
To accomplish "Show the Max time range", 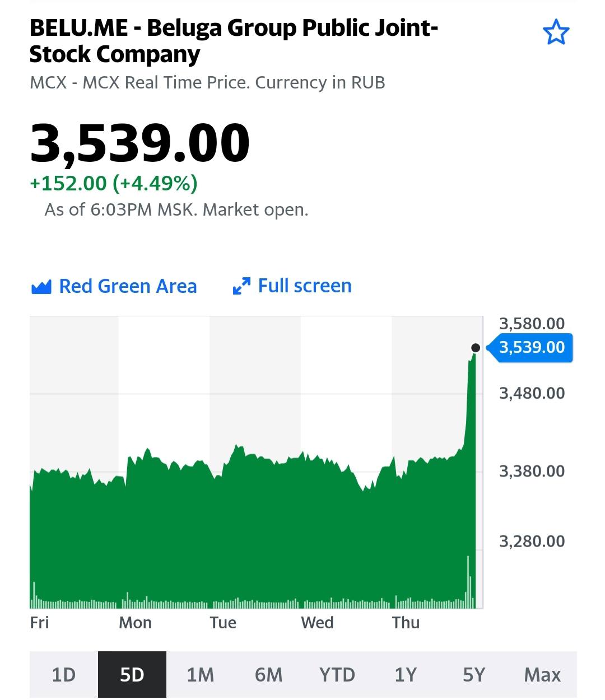I will pos(542,675).
